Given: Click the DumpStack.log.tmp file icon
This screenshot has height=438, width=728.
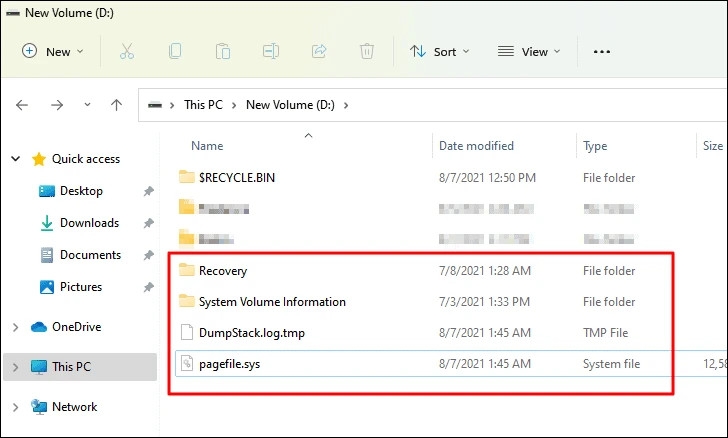Looking at the screenshot, I should pos(187,333).
